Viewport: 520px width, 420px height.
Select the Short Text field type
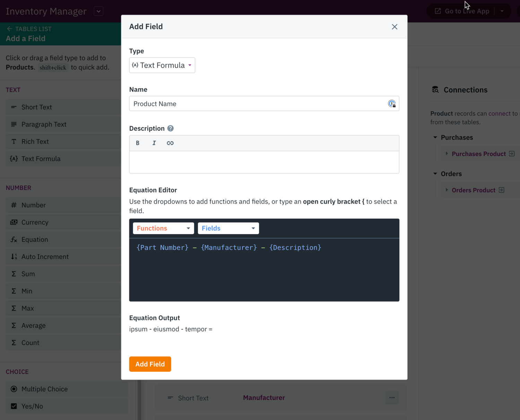[x=36, y=107]
